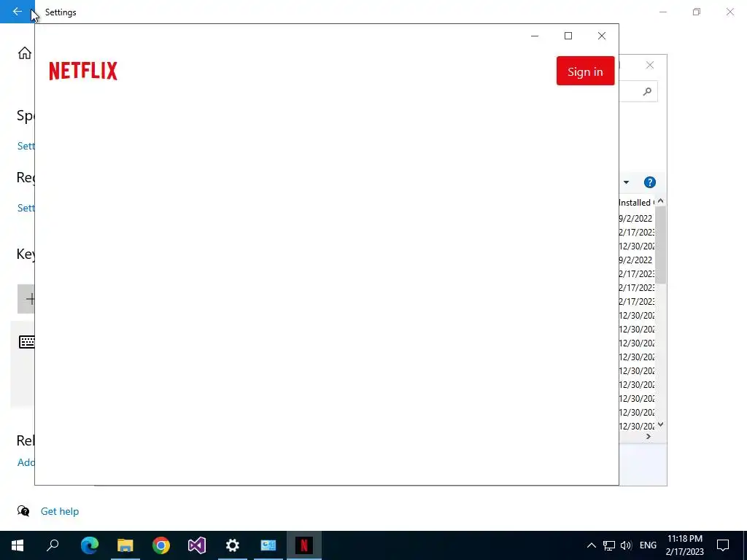Click Get help link in Settings
This screenshot has width=747, height=560.
pos(60,511)
